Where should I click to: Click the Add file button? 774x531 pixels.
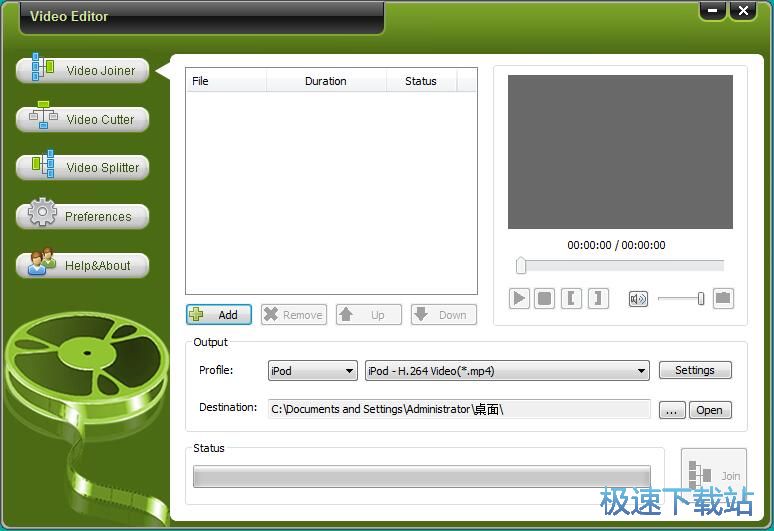(219, 314)
